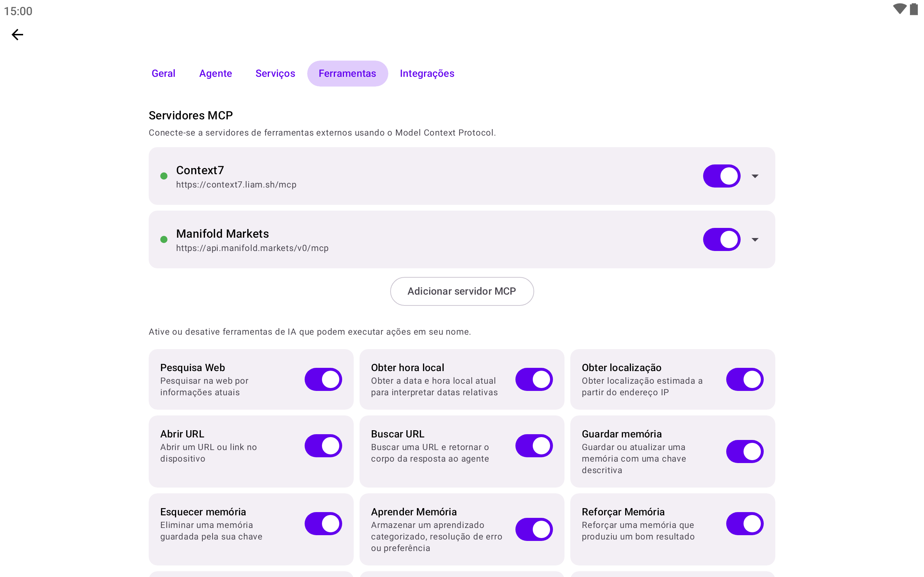
Task: Select the Serviços tab
Action: click(x=275, y=73)
